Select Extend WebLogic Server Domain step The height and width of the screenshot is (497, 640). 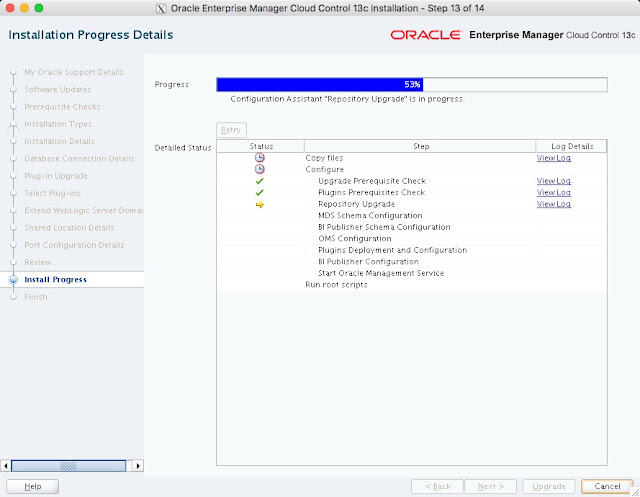[84, 211]
